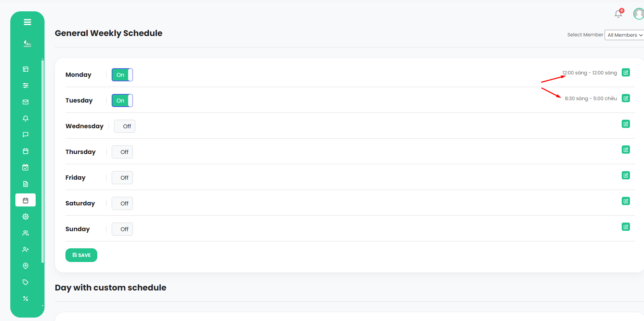
Task: Click the SAVE button
Action: tap(81, 255)
